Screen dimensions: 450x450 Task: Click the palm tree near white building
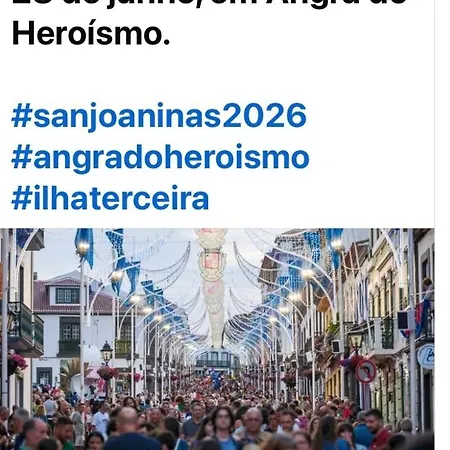tap(74, 372)
